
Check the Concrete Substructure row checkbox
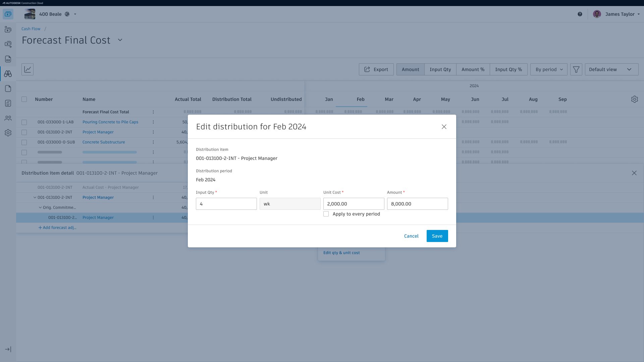pos(24,142)
